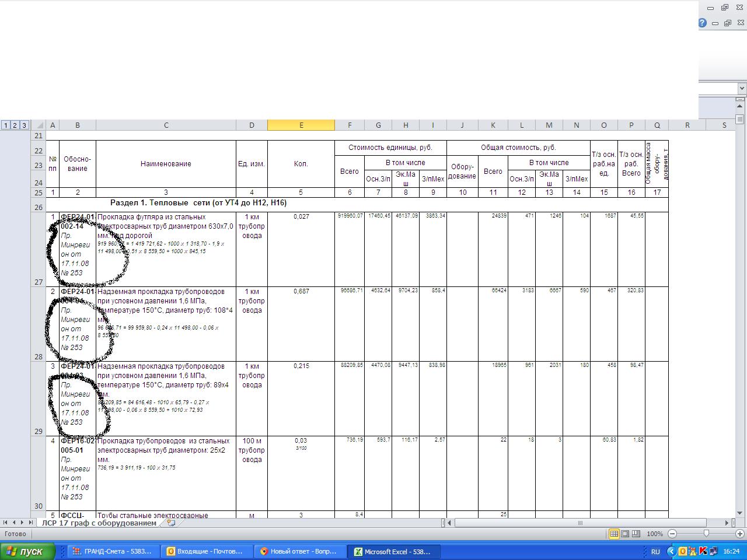The image size is (747, 560).
Task: Show outline level 3 rows
Action: (24, 125)
